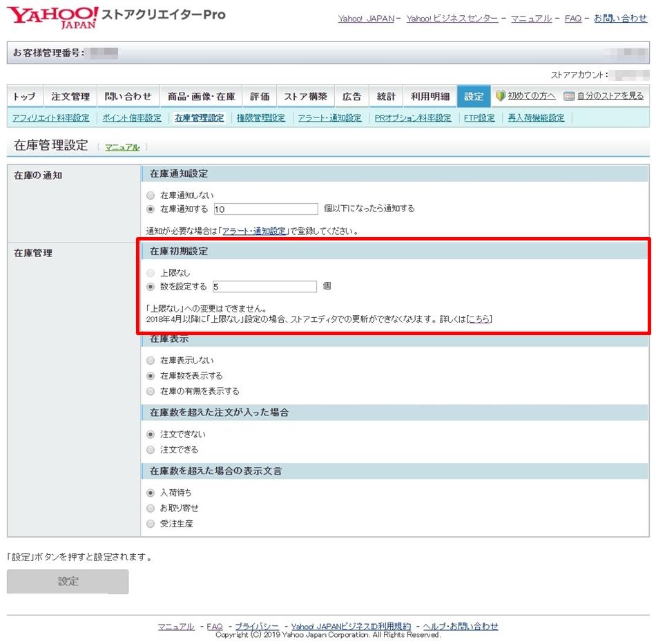Image resolution: width=656 pixels, height=644 pixels.
Task: Choose 在庫の有無を表示する option
Action: pos(151,392)
